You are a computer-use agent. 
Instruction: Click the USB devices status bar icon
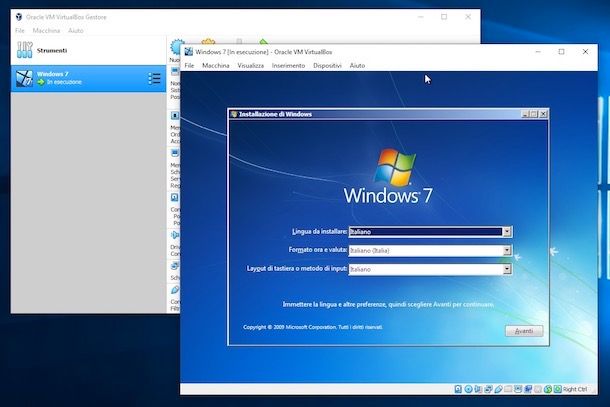pyautogui.click(x=498, y=389)
